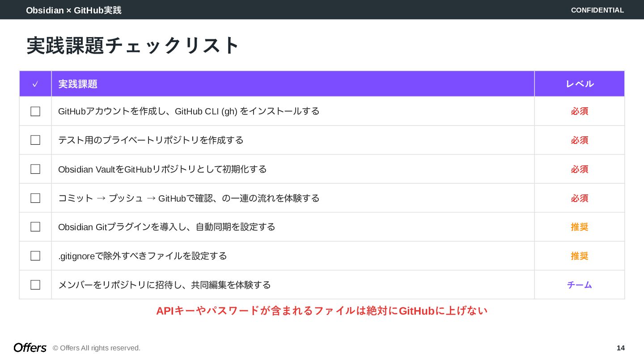Click the red warning APIキーやパスワード text
The height and width of the screenshot is (362, 644).
(322, 311)
